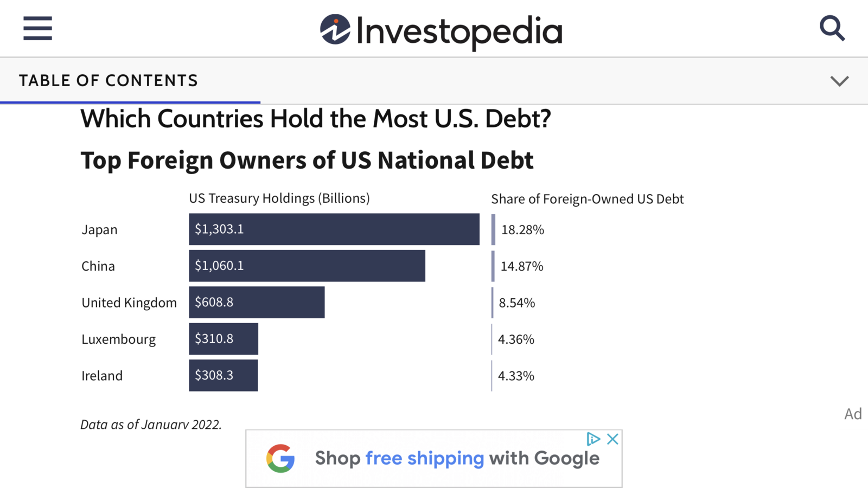The width and height of the screenshot is (868, 488).
Task: Click Japan's 18.28% share marker
Action: tap(493, 229)
